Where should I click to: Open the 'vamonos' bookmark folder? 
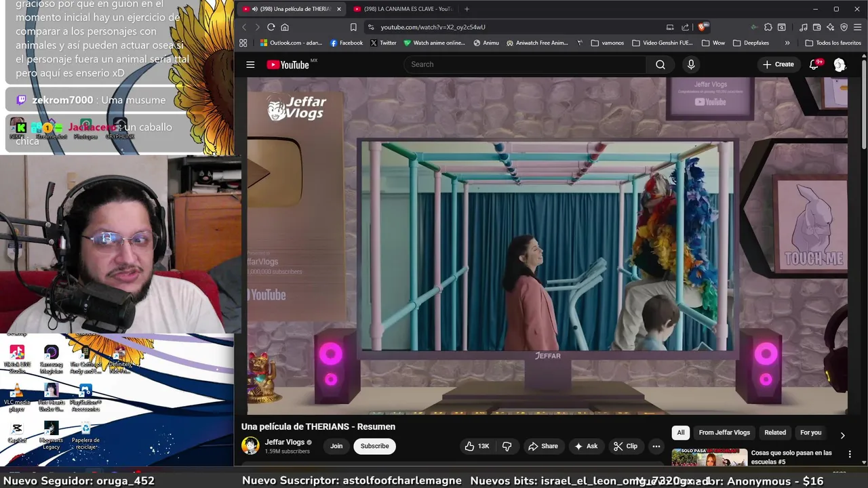(x=608, y=43)
